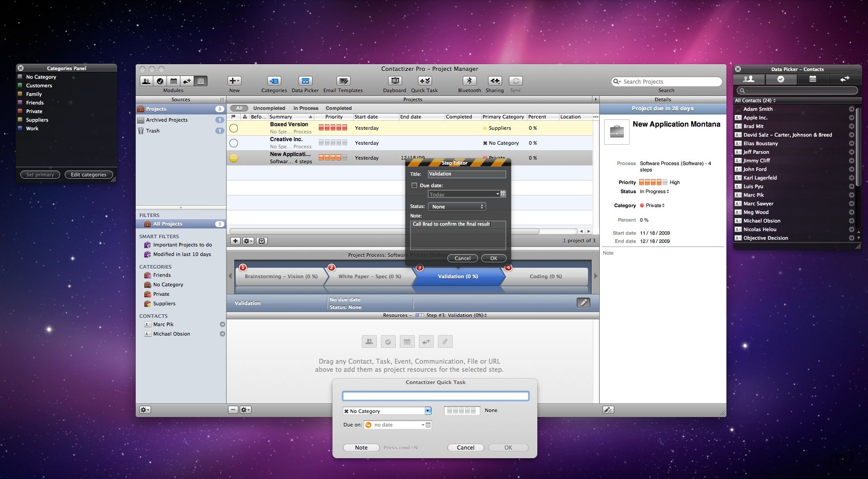Click the Set primary button
Viewport: 868px width, 479px height.
pyautogui.click(x=40, y=175)
